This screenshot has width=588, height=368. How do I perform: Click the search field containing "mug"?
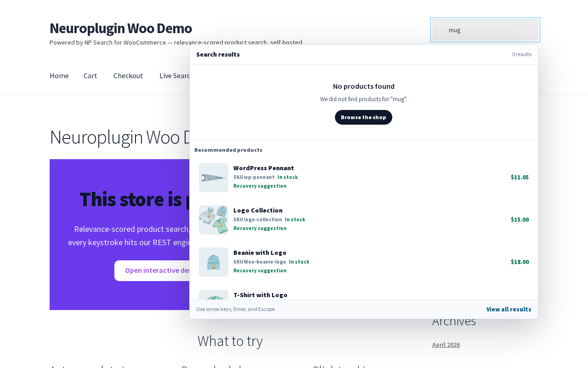485,30
